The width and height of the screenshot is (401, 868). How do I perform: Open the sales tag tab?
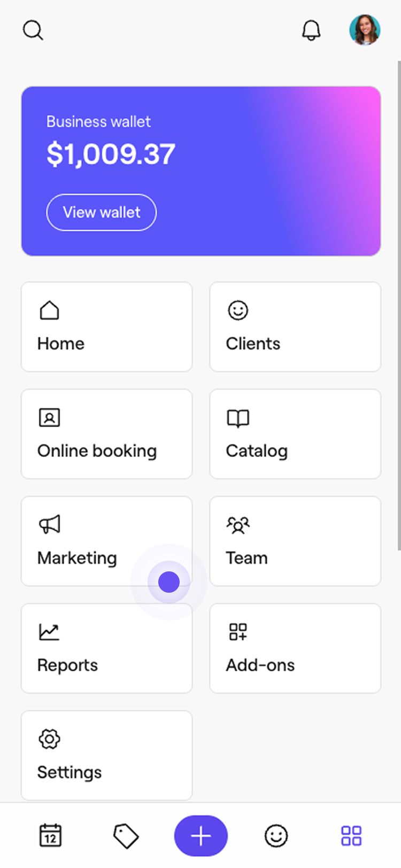coord(126,835)
